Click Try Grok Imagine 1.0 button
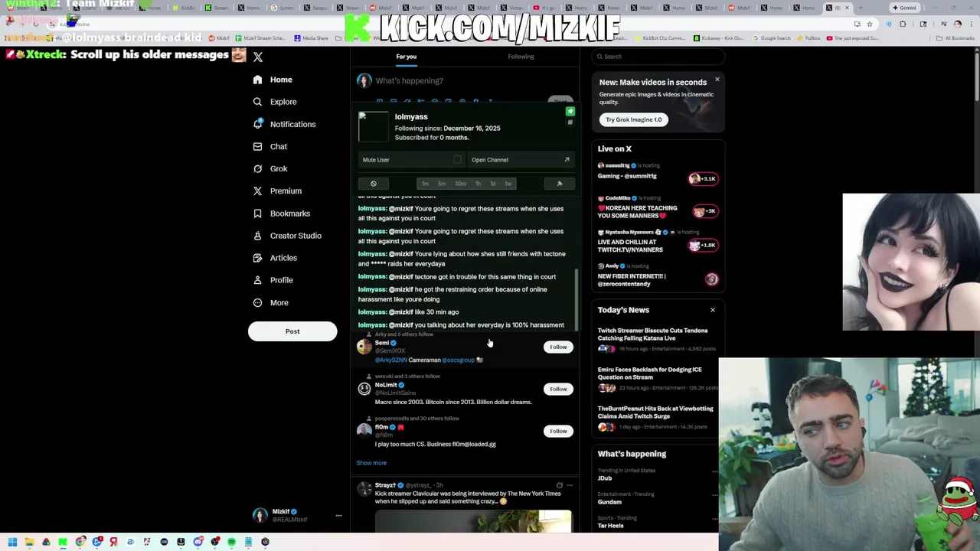 pyautogui.click(x=634, y=119)
